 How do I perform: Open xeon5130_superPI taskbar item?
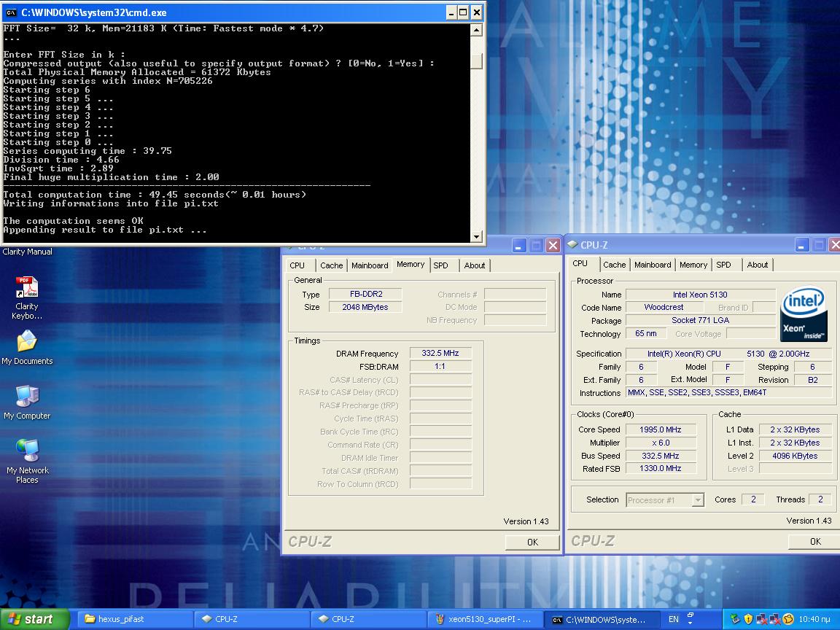pyautogui.click(x=485, y=619)
